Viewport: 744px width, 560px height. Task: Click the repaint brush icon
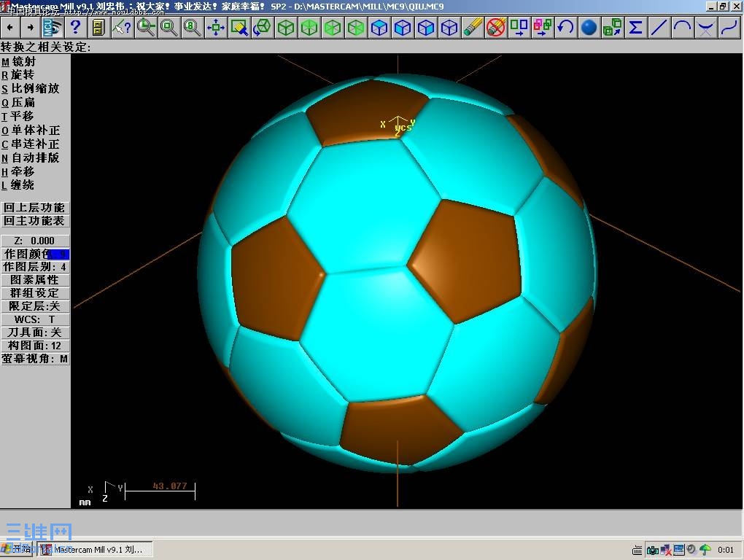239,28
